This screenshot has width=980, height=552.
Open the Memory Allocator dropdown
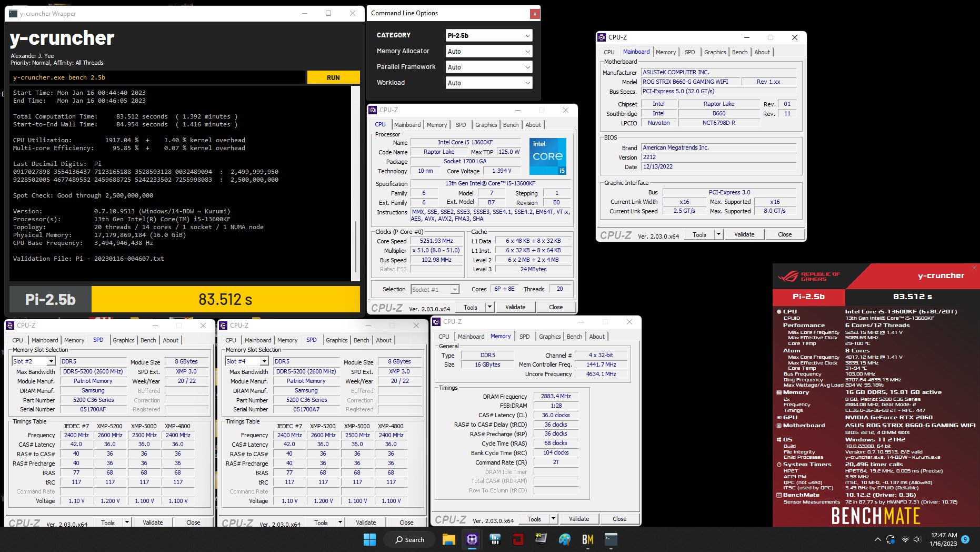489,51
